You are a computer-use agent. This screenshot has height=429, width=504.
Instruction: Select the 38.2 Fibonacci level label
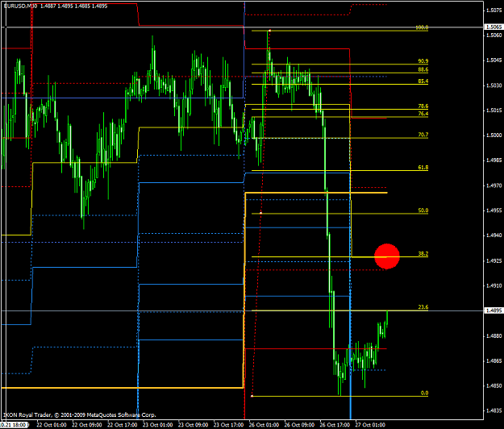[x=423, y=253]
